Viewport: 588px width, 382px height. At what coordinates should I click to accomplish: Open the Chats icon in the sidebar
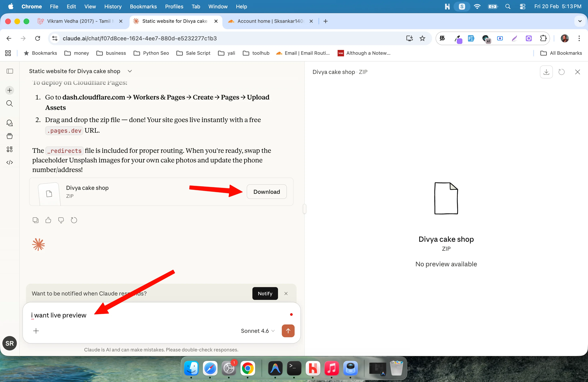9,123
